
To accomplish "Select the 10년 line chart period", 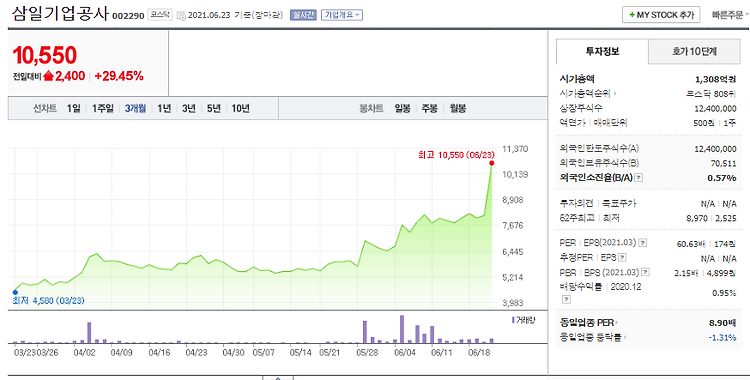I will point(241,109).
